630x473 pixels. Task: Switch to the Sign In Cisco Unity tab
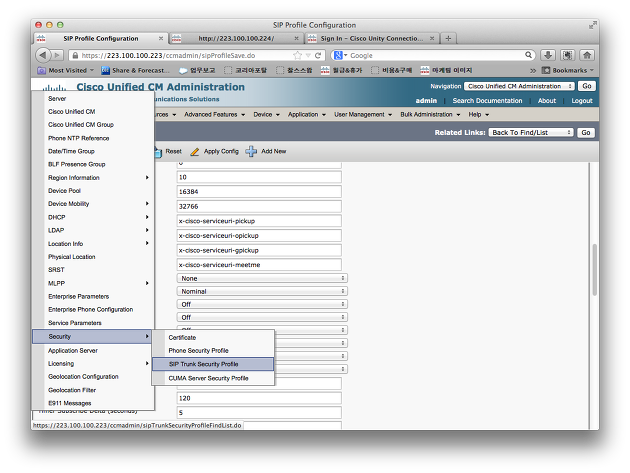[x=371, y=38]
